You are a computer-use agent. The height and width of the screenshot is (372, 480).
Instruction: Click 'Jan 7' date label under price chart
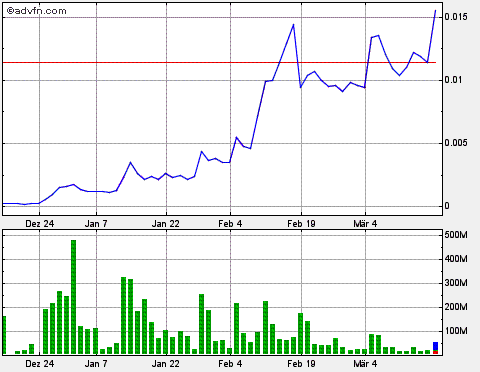tap(96, 223)
